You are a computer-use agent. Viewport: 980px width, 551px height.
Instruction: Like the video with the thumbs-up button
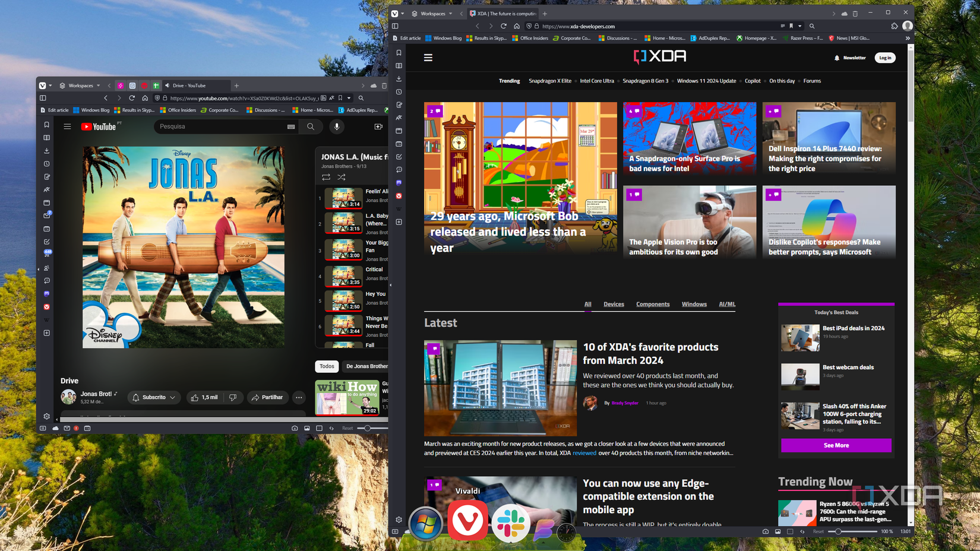coord(196,397)
